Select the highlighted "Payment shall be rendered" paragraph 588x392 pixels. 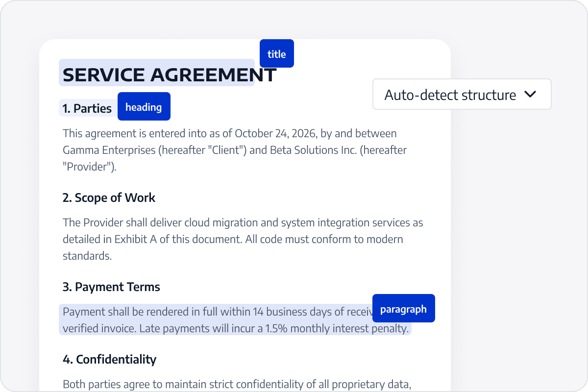pos(235,319)
